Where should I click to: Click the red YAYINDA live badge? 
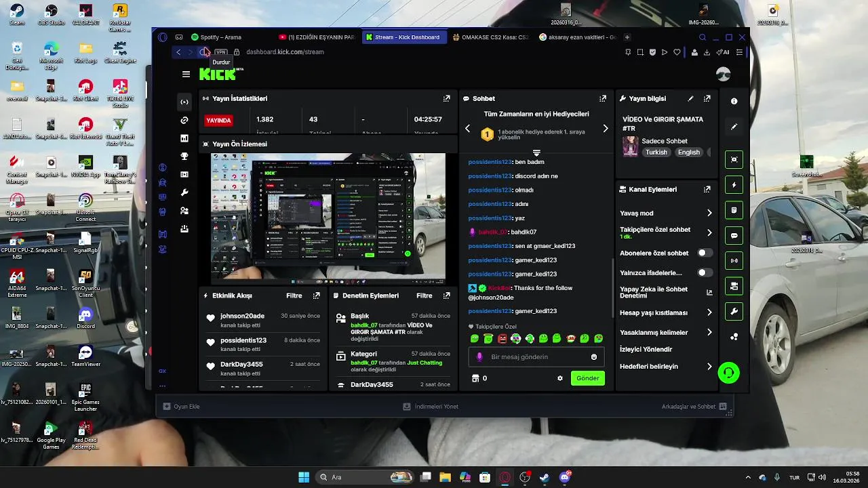pos(219,121)
